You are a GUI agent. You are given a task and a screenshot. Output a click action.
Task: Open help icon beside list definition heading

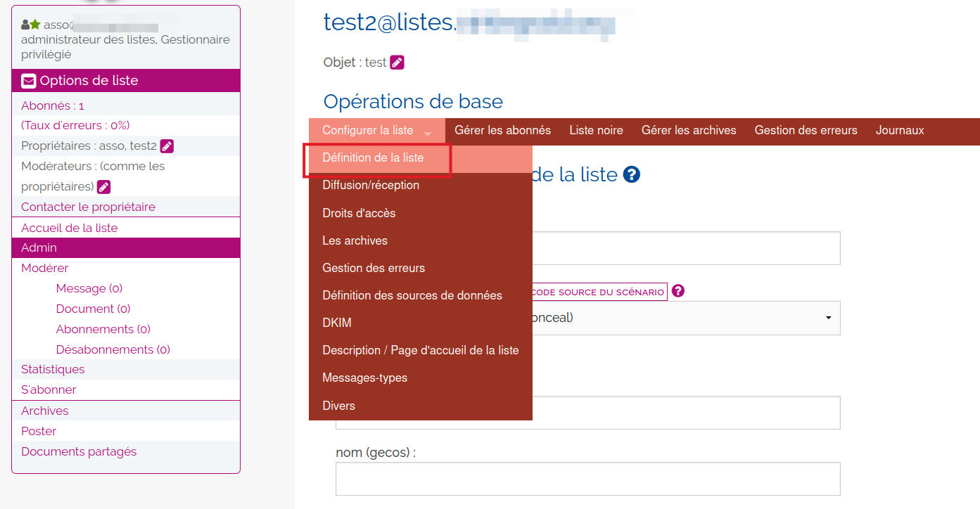[631, 174]
